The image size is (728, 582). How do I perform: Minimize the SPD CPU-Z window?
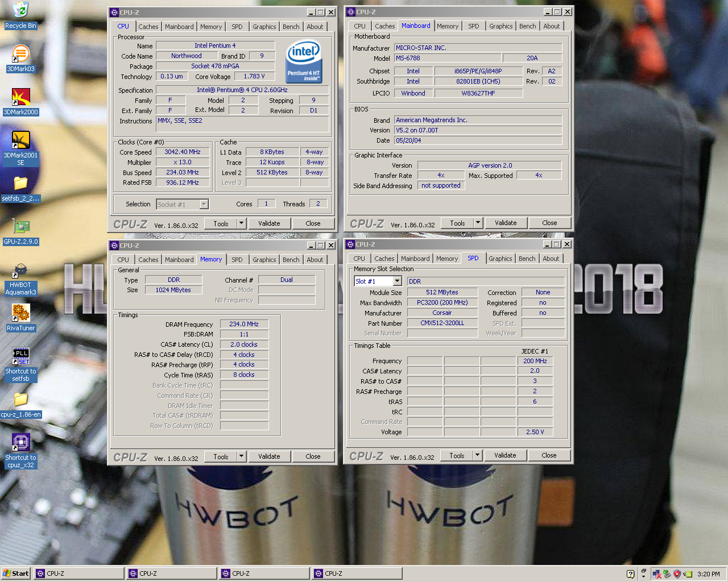[547, 244]
